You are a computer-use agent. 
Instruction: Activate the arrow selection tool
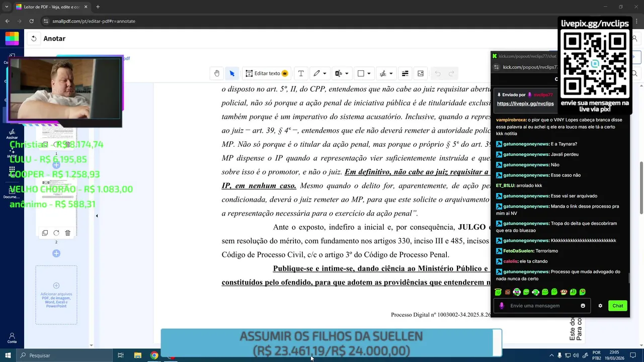click(x=232, y=73)
